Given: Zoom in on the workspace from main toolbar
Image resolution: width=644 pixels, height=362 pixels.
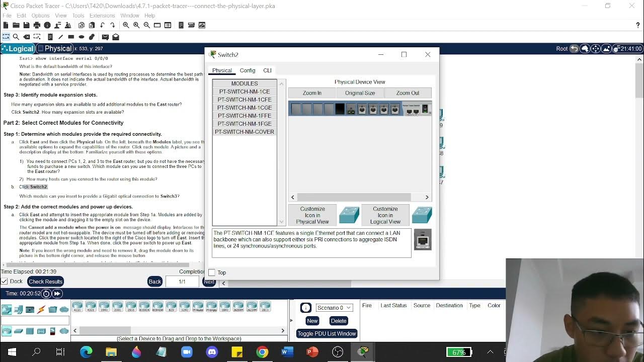Looking at the screenshot, I should point(126,25).
